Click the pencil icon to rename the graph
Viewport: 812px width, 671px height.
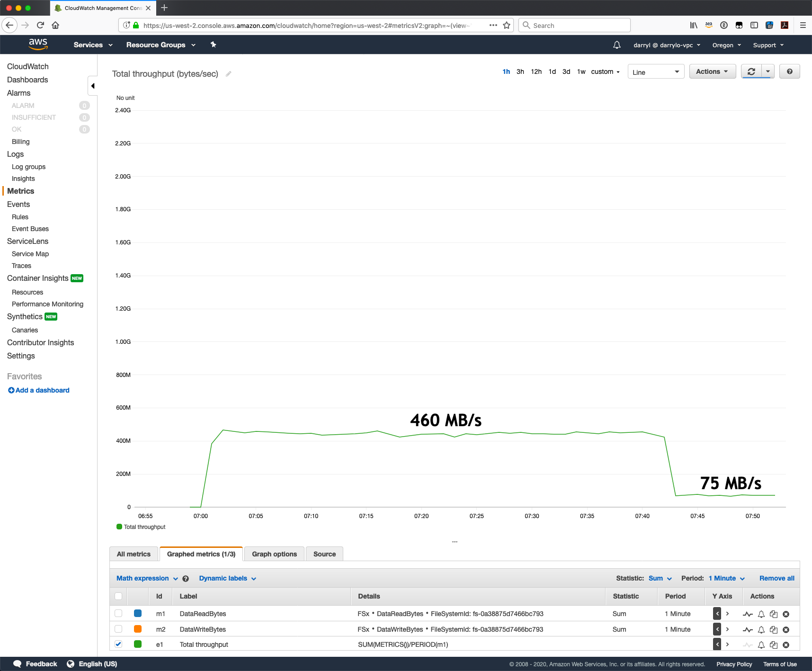[x=229, y=74]
